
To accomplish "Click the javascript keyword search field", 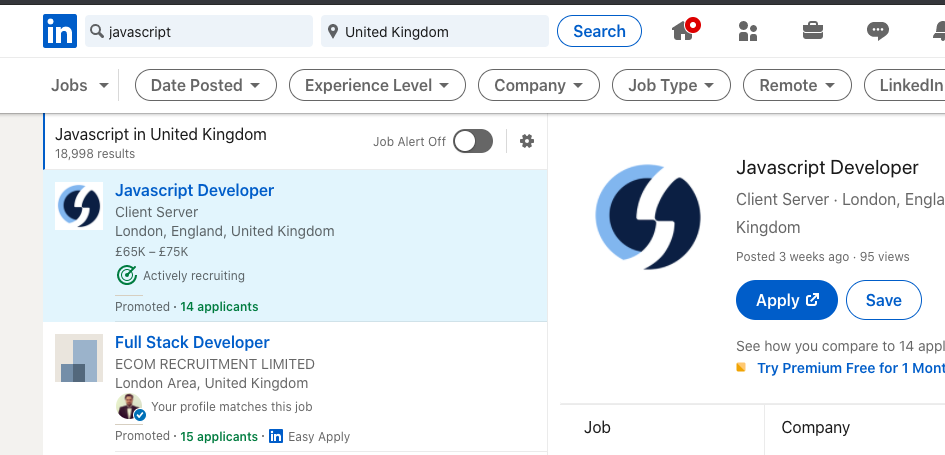I will [200, 32].
